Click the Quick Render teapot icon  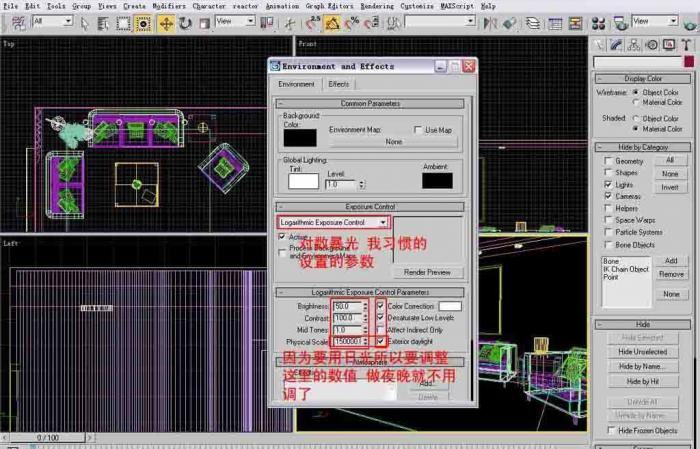click(690, 23)
